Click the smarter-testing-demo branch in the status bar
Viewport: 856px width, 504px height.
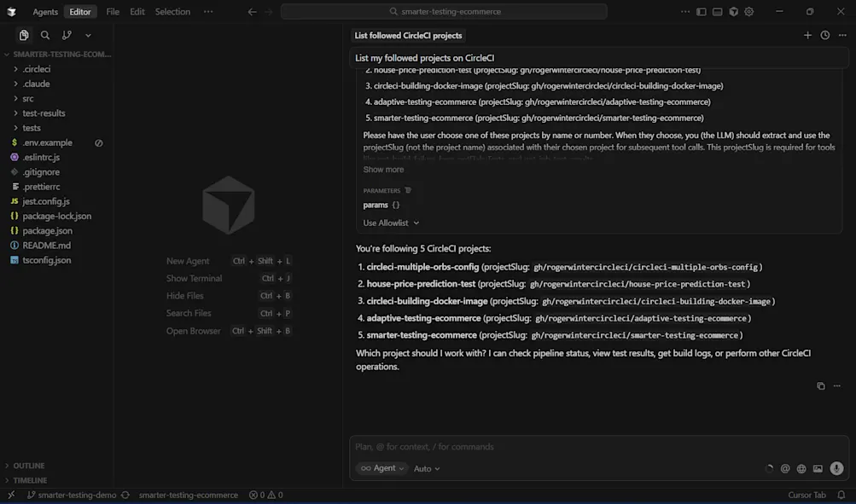pyautogui.click(x=75, y=495)
